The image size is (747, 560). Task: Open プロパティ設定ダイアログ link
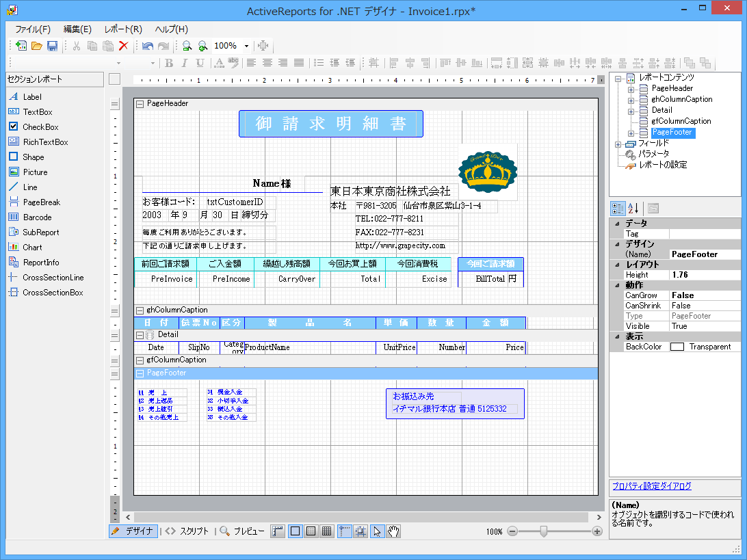coord(650,485)
